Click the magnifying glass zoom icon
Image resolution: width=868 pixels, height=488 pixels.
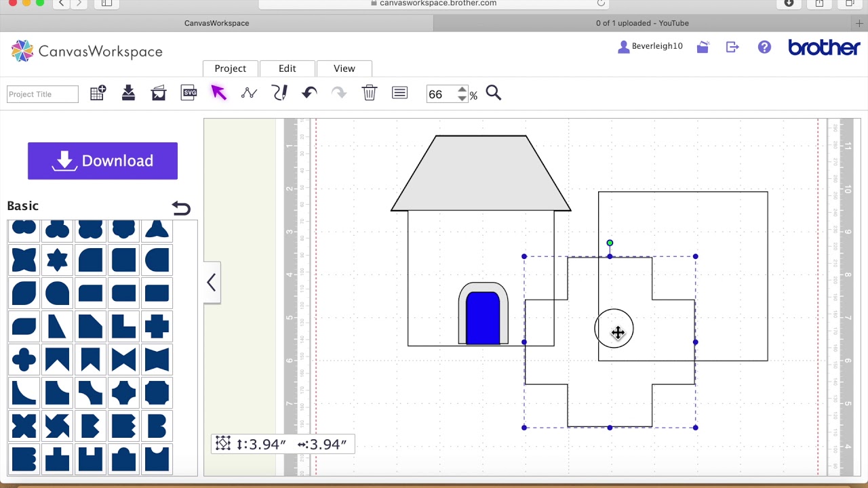pos(494,93)
